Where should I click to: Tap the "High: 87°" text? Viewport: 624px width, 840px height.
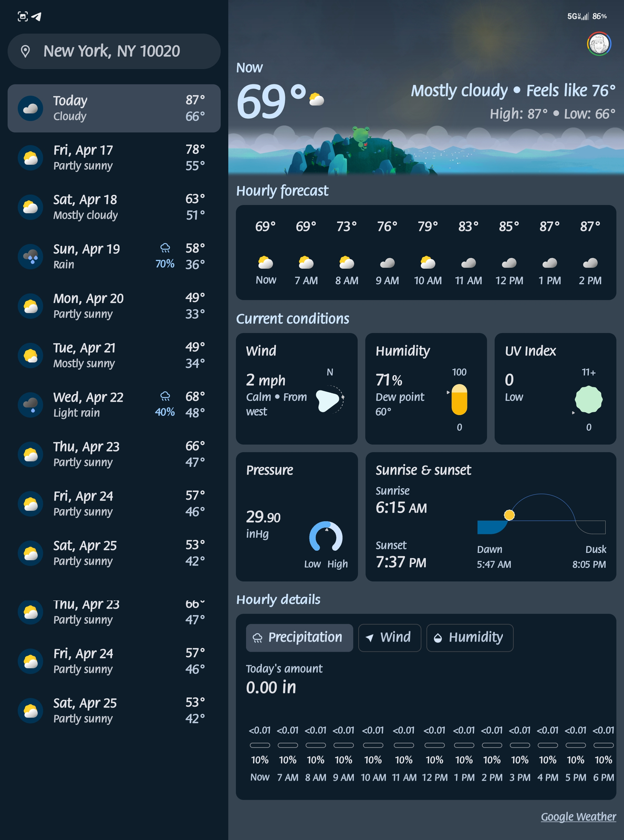pyautogui.click(x=519, y=114)
